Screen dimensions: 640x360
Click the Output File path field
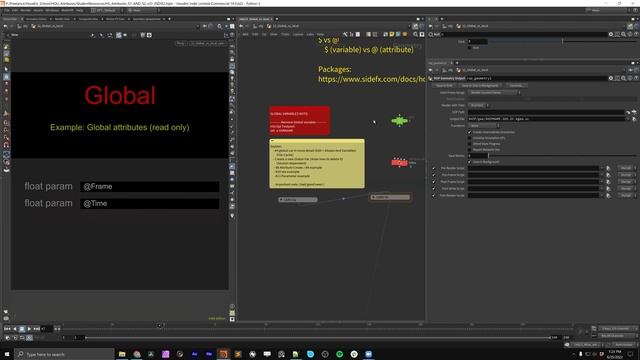tap(546, 119)
